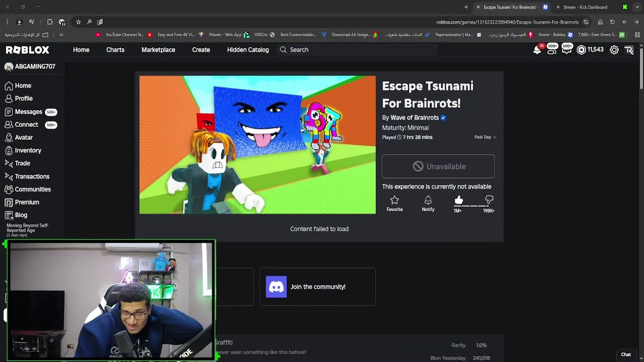Click the verified badge next to creator

tap(443, 118)
